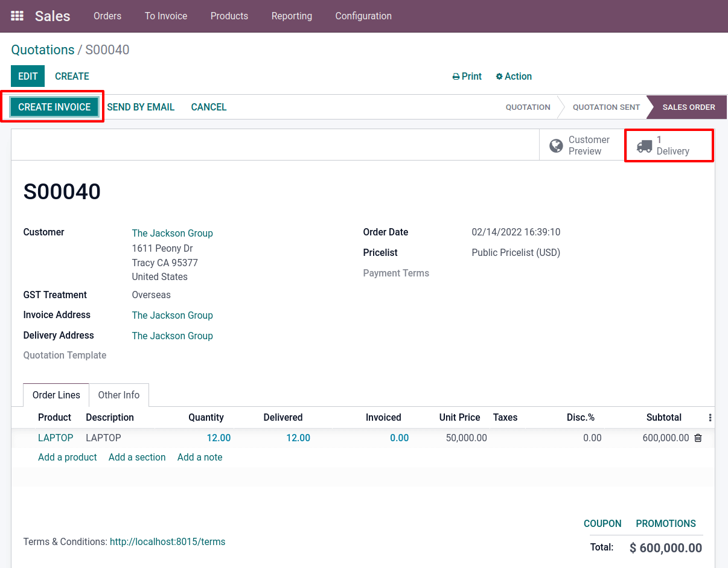Open the apps menu grid icon

coord(17,16)
